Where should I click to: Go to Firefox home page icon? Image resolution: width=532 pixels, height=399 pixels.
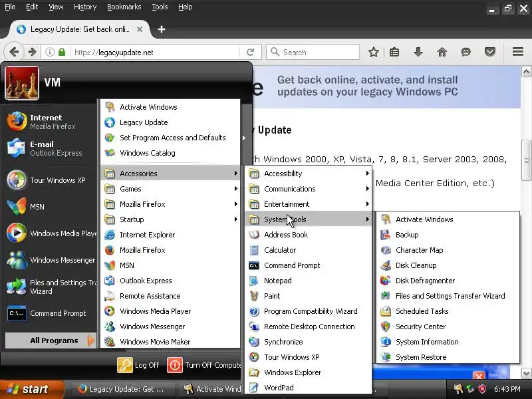[x=442, y=53]
